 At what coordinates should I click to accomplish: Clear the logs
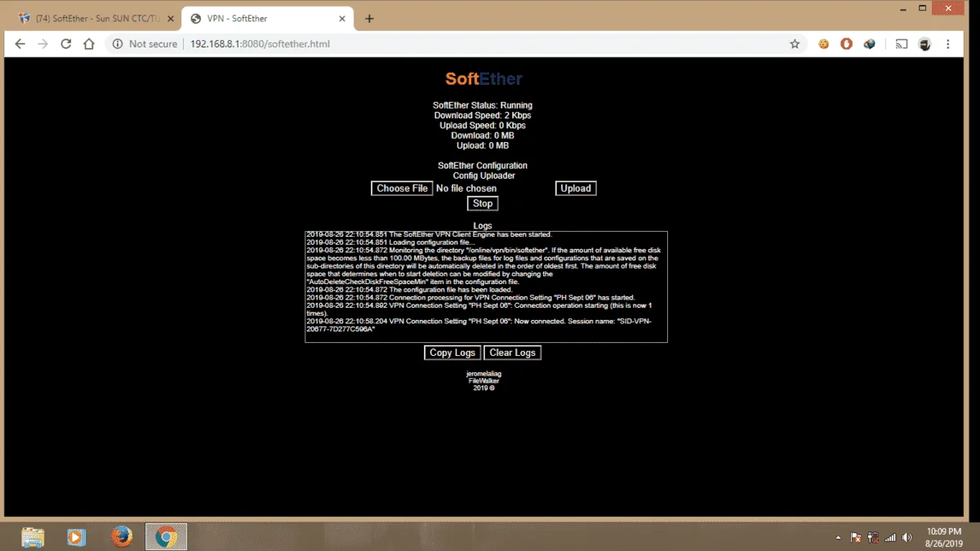coord(512,353)
